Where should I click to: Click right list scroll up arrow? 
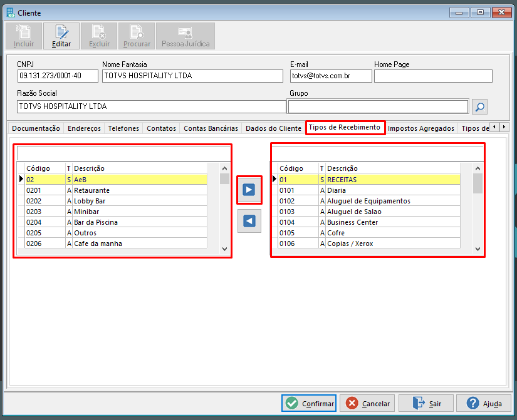[478, 168]
